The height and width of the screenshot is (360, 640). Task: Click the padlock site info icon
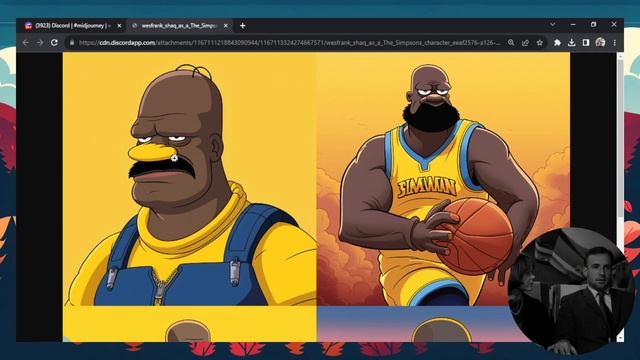pos(72,42)
